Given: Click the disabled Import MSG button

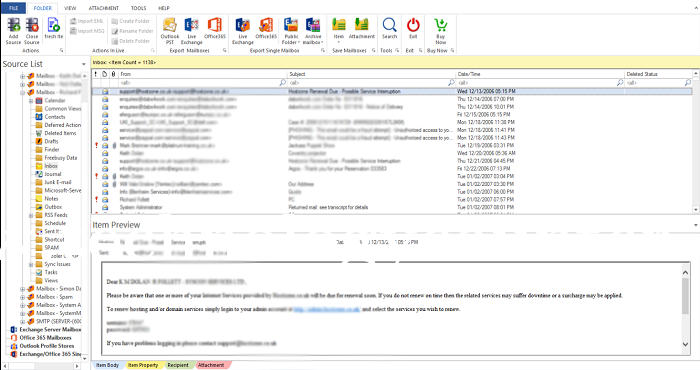Looking at the screenshot, I should [87, 31].
